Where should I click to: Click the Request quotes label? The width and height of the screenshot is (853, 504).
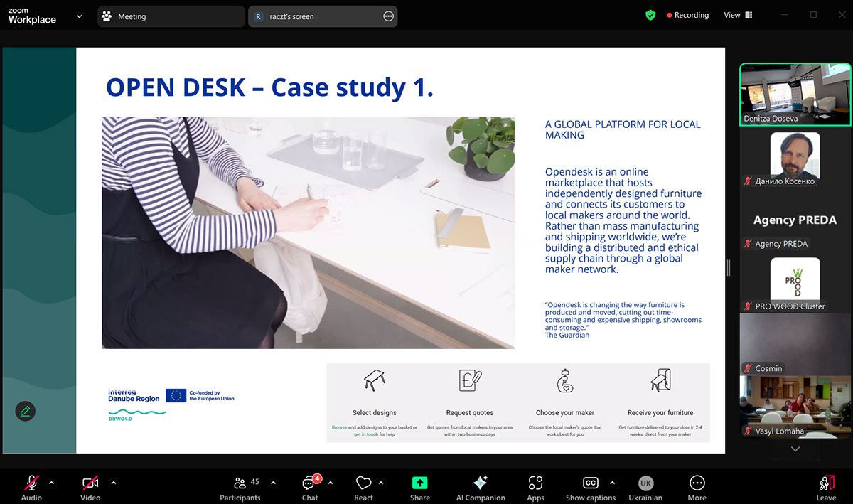pyautogui.click(x=470, y=412)
